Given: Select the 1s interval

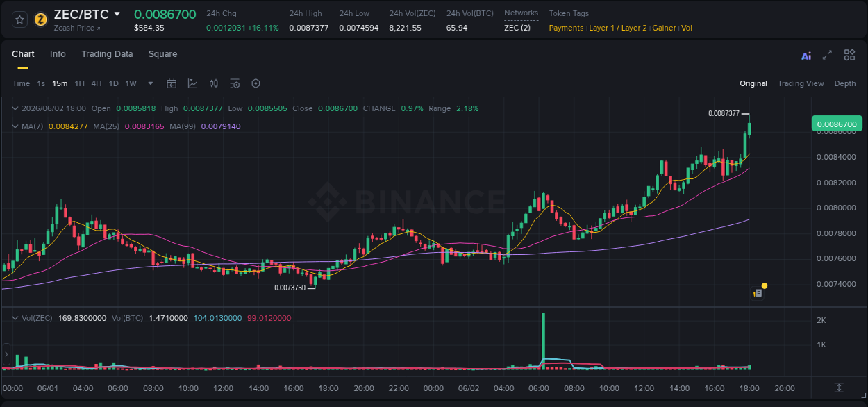Looking at the screenshot, I should tap(41, 83).
